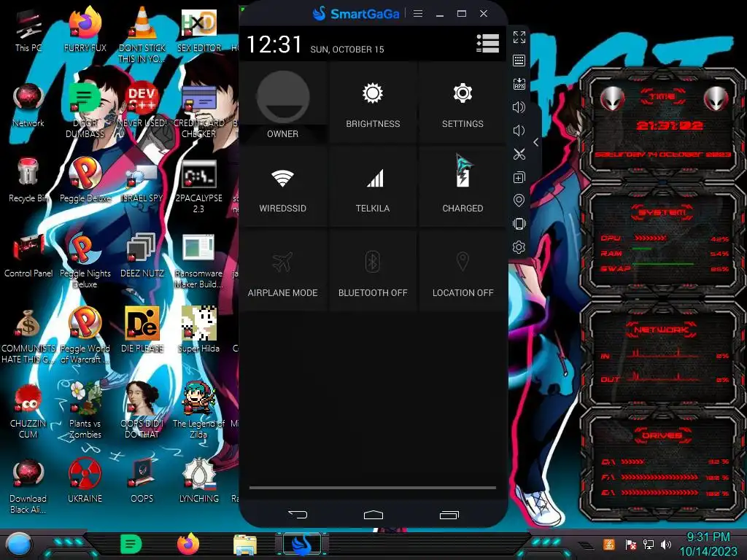Select the Peggle Deluxe shortcut
This screenshot has height=560, width=747.
pyautogui.click(x=85, y=180)
